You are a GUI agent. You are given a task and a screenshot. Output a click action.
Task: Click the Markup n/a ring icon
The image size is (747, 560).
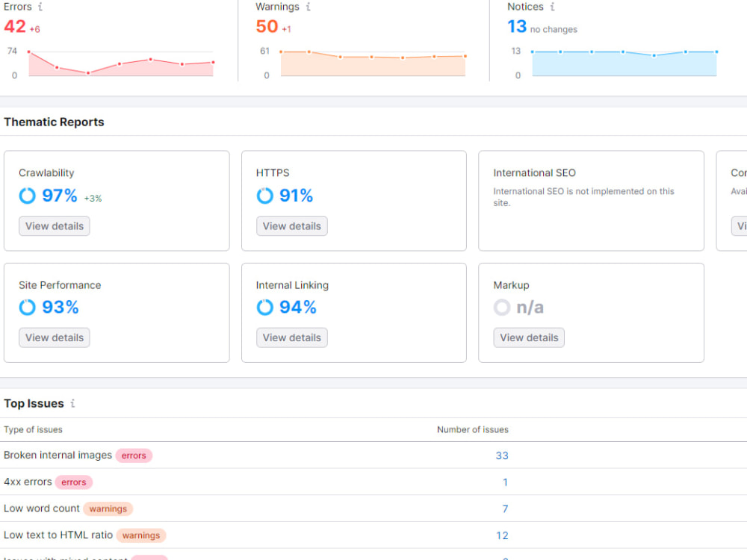tap(502, 307)
